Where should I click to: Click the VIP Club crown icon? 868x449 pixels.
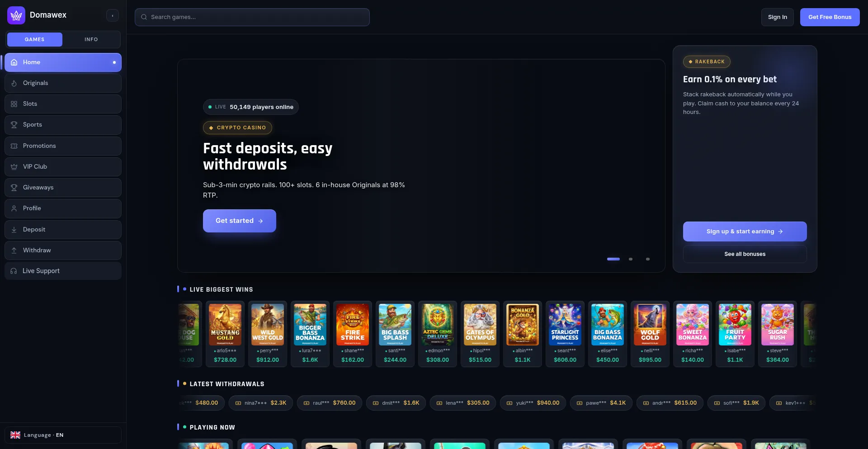[x=14, y=167]
